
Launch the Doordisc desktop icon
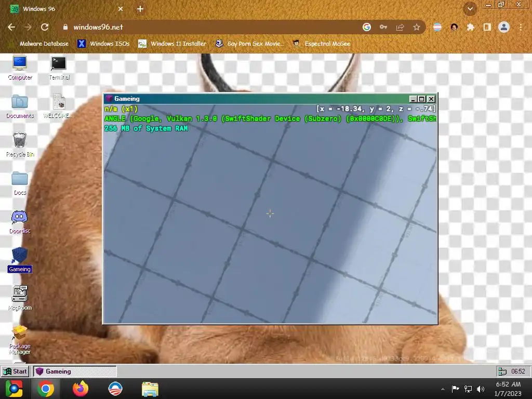20,222
